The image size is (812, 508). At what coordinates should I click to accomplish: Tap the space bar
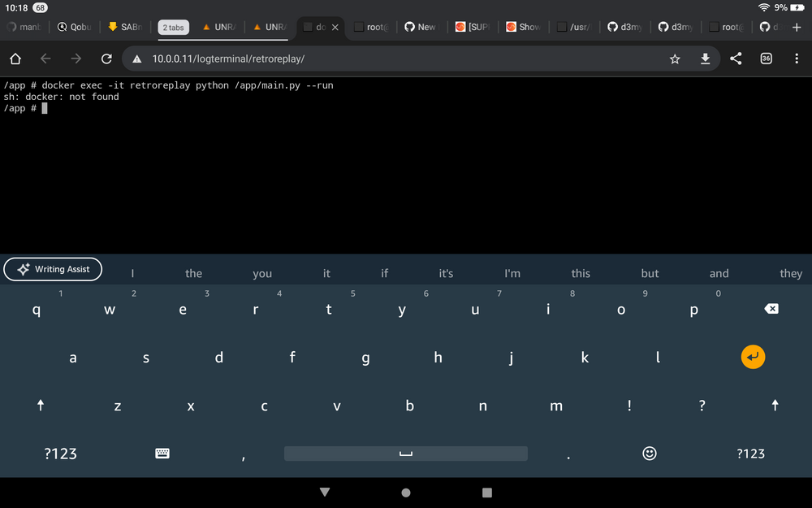406,454
